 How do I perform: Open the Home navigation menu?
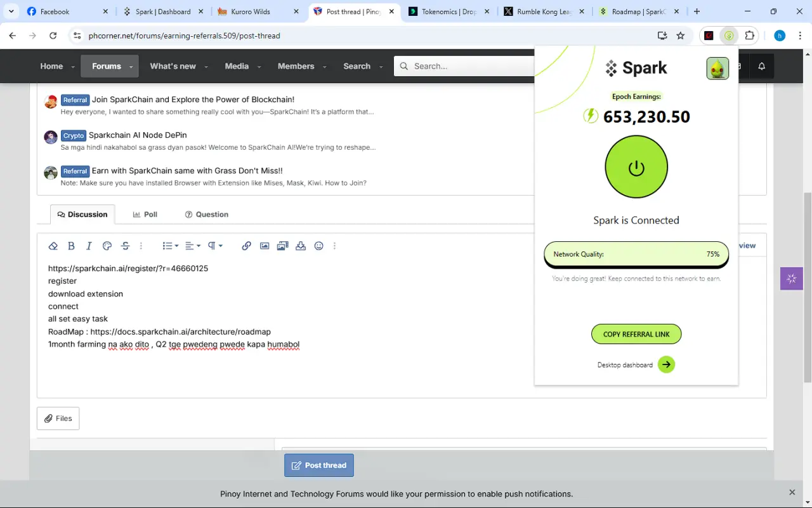[51, 66]
